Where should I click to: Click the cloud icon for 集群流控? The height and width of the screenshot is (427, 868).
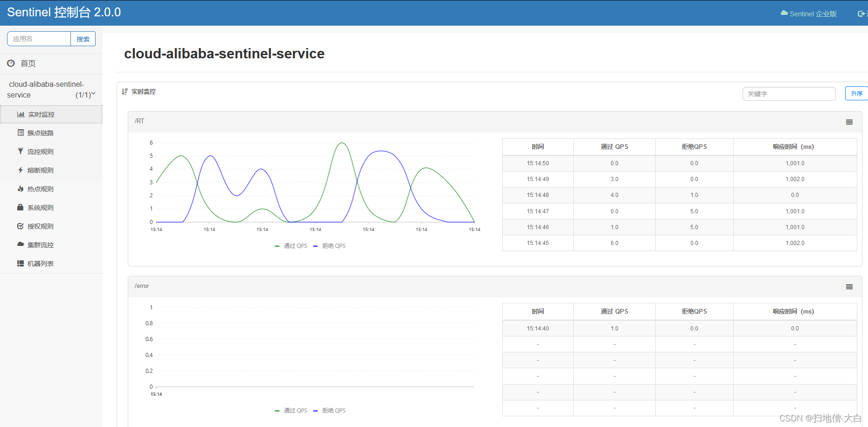tap(21, 244)
